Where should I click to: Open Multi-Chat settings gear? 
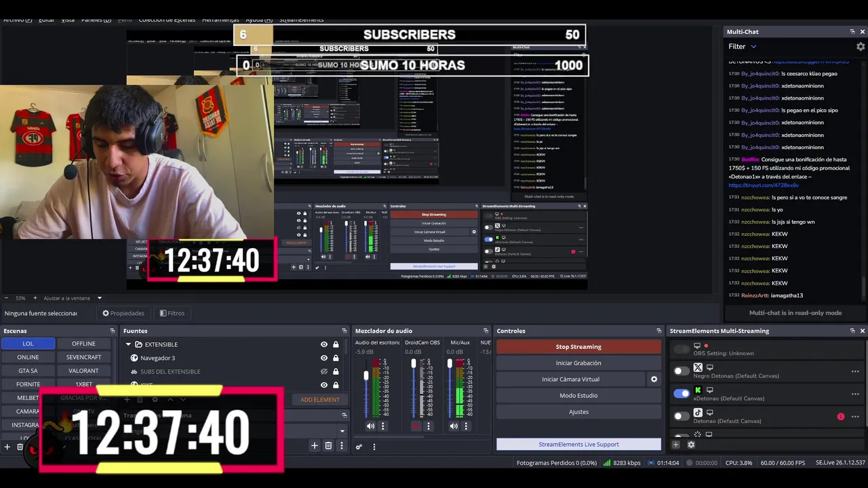coord(861,47)
